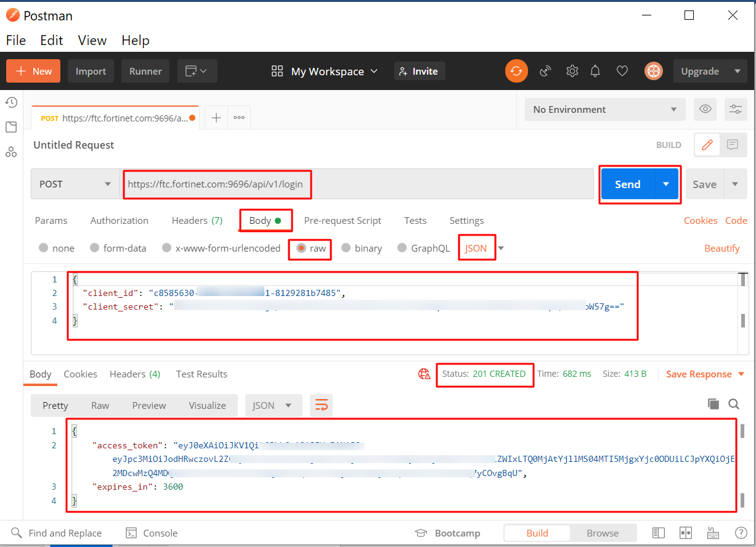Open the APIs sidebar icon

click(x=11, y=152)
